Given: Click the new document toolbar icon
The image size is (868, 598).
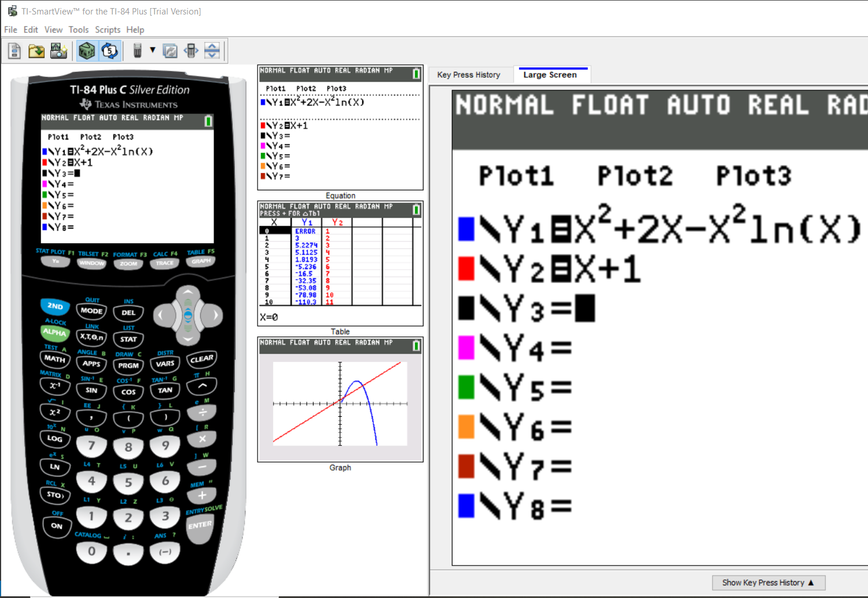Looking at the screenshot, I should (x=14, y=52).
